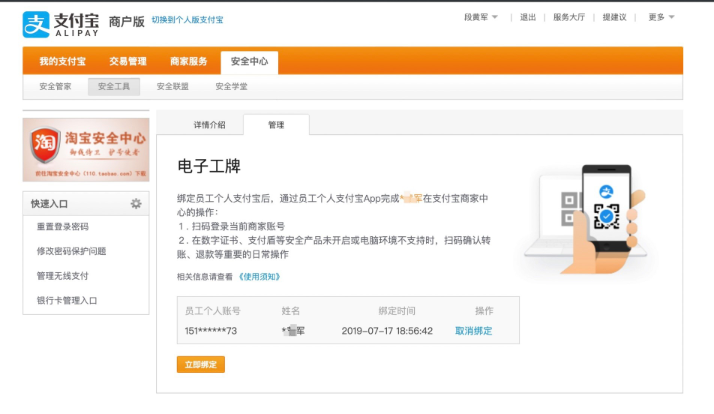Click the orange 立即绑定 button
This screenshot has width=714, height=414.
201,364
